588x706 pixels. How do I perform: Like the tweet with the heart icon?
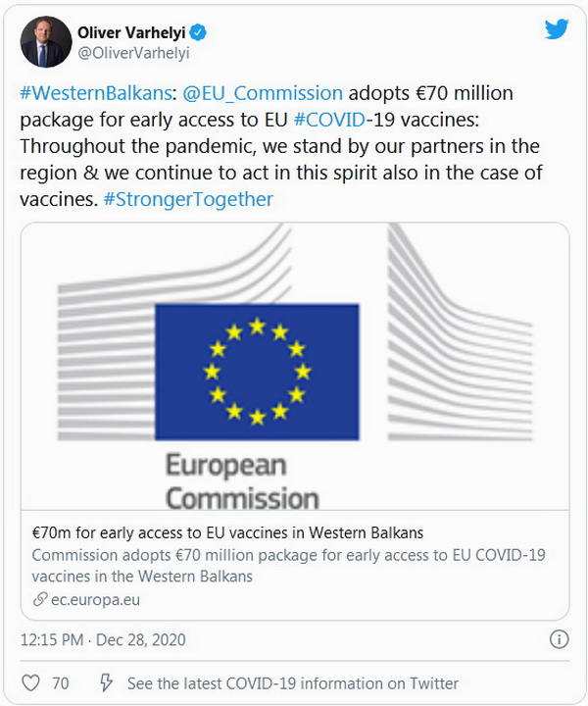tap(30, 682)
